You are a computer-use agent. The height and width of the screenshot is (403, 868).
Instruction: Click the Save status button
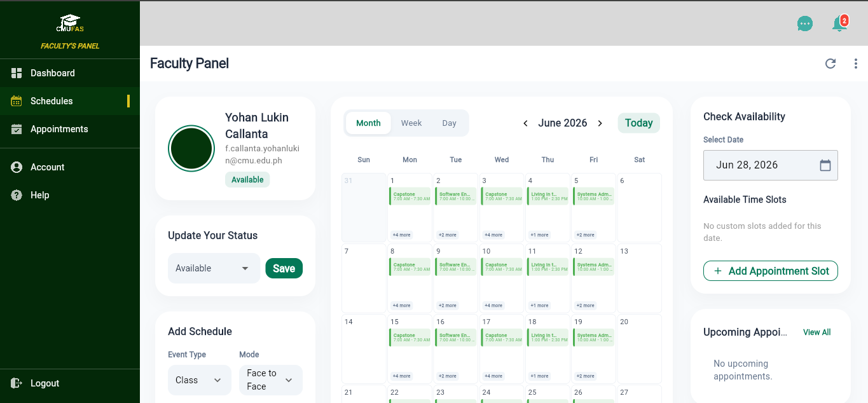pyautogui.click(x=284, y=268)
